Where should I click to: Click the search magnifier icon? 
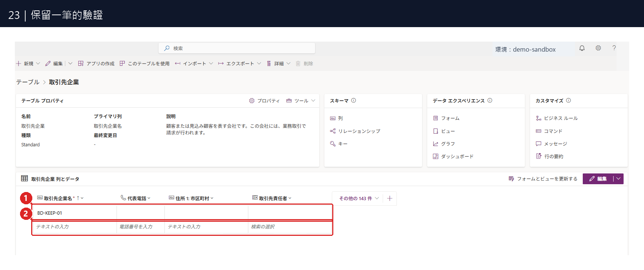(x=167, y=48)
